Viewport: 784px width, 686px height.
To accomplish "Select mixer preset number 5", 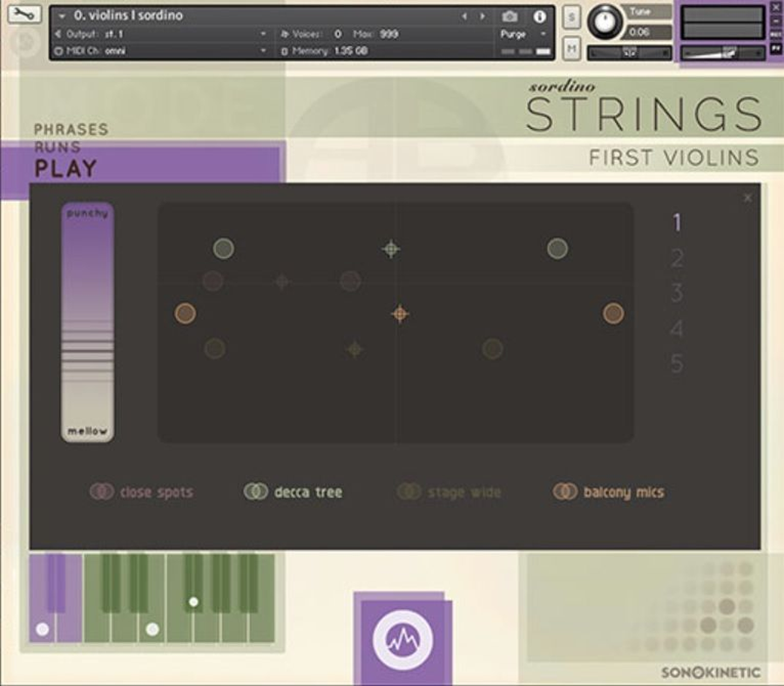I will tap(677, 363).
